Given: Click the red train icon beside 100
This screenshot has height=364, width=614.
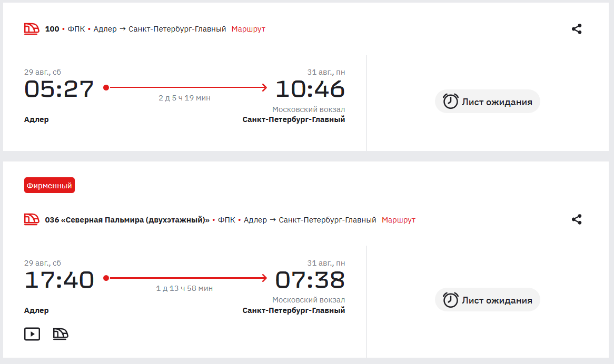Looking at the screenshot, I should pos(32,29).
